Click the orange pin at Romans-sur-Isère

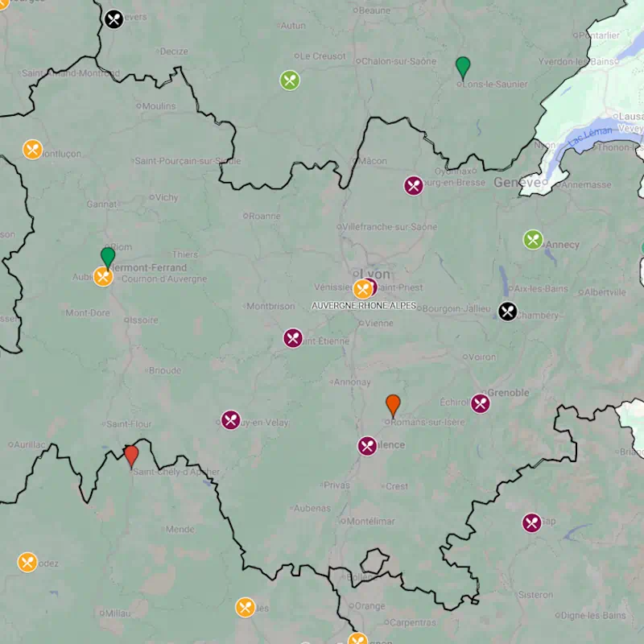393,405
